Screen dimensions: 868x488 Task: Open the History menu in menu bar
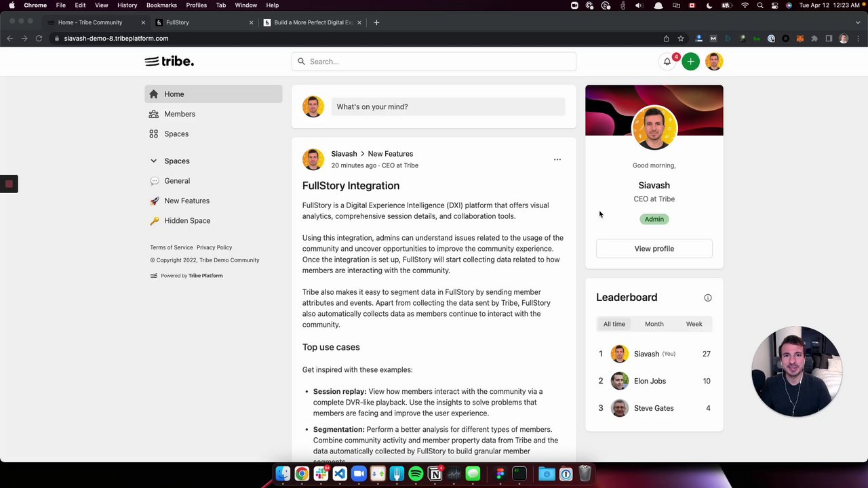point(127,5)
